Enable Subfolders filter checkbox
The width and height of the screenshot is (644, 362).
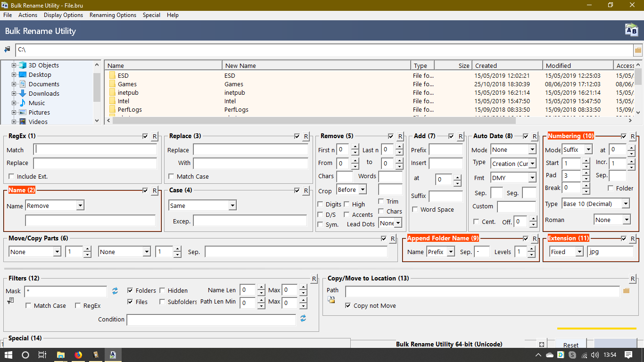[x=162, y=302]
